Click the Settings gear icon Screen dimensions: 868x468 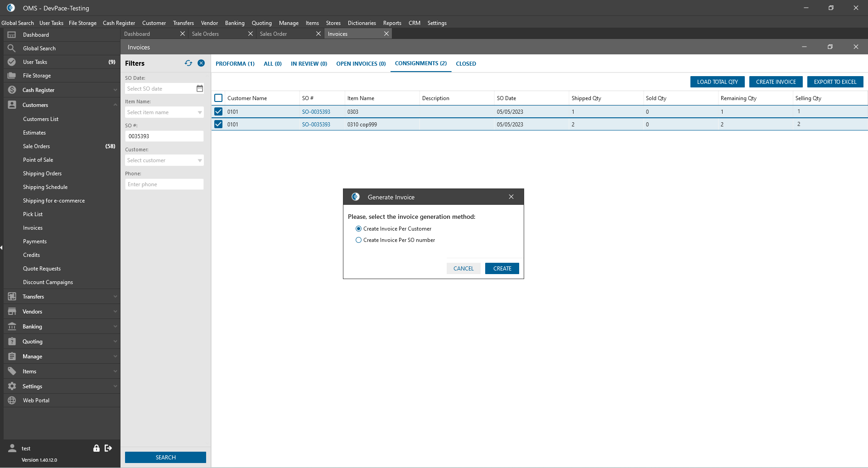click(12, 386)
